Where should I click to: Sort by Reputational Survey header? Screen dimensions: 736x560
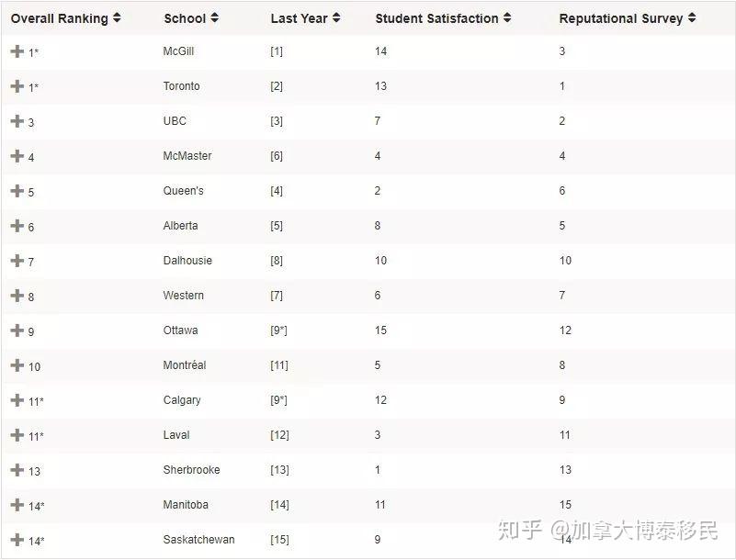[x=627, y=18]
